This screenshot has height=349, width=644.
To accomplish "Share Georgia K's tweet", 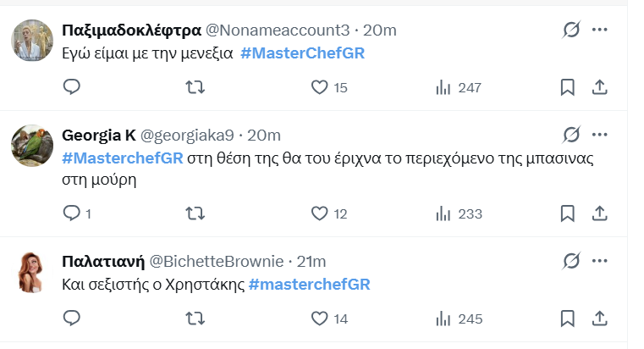I will point(598,213).
